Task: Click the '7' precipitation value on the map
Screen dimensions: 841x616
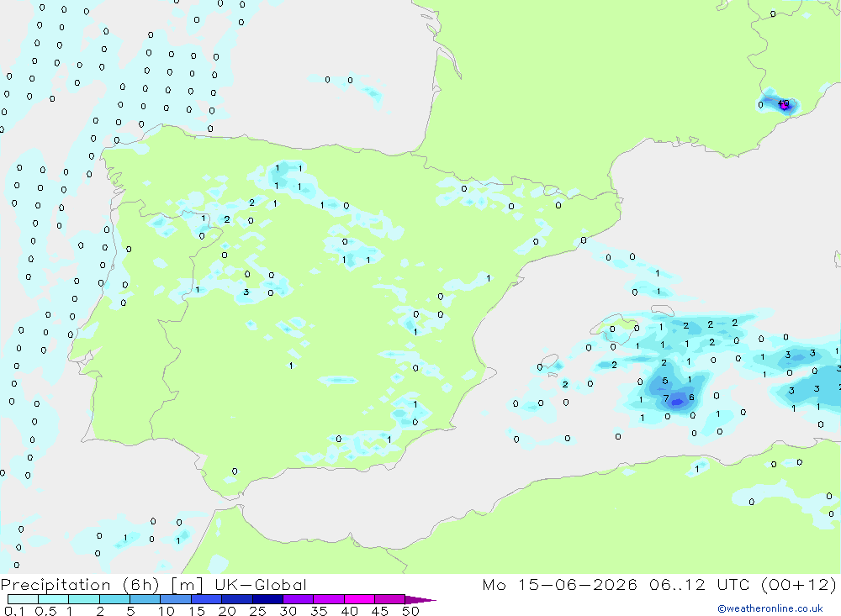Action: (x=666, y=398)
